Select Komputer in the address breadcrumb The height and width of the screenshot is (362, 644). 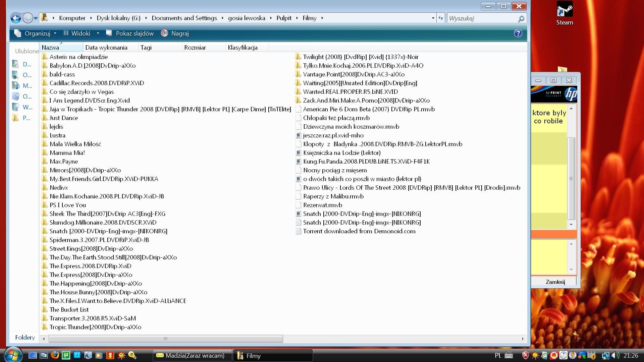pos(72,18)
